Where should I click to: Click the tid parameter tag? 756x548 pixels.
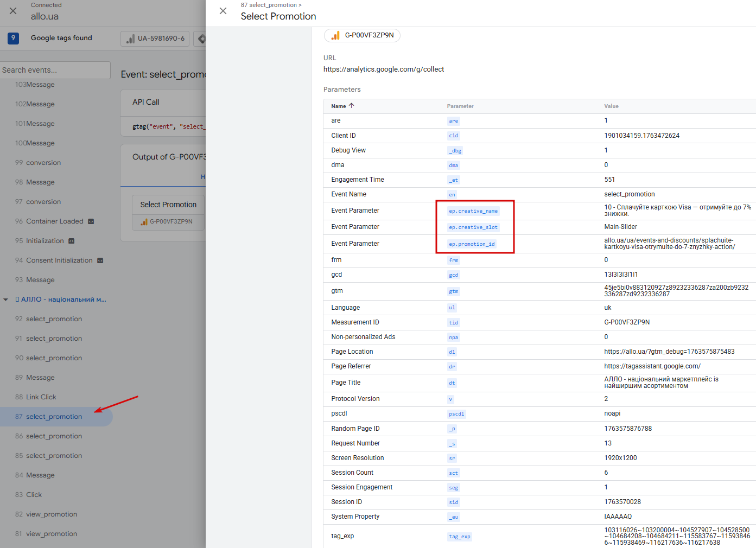pos(454,323)
